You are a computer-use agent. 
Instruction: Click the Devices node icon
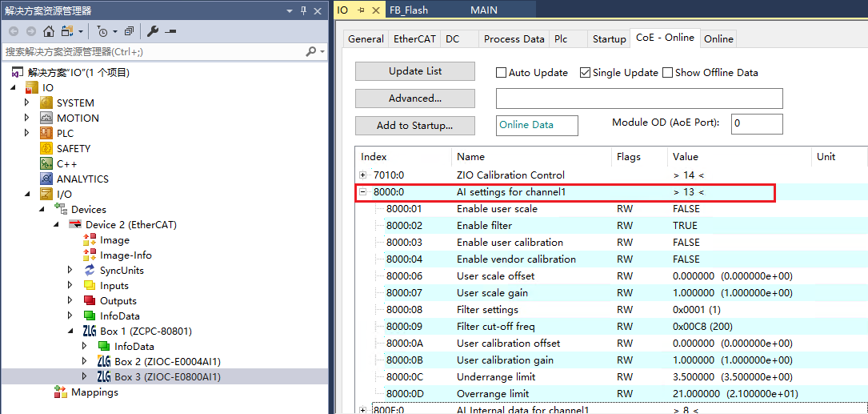(61, 210)
